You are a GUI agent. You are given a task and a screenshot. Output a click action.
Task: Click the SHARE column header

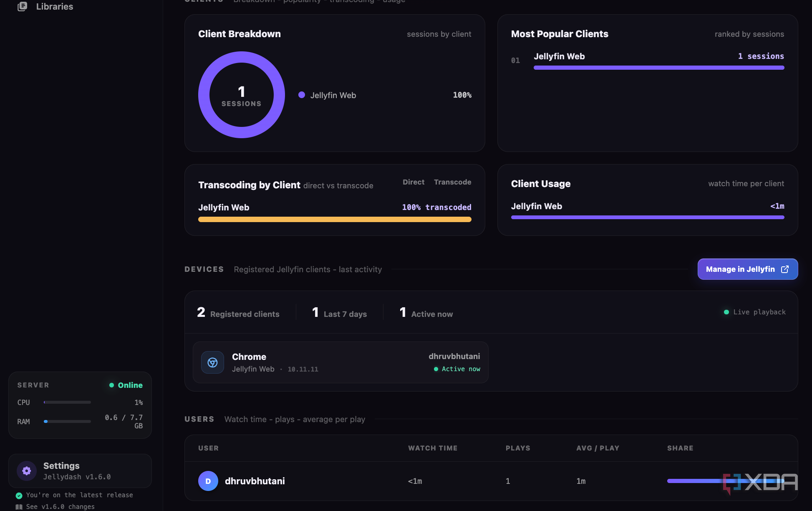click(680, 448)
